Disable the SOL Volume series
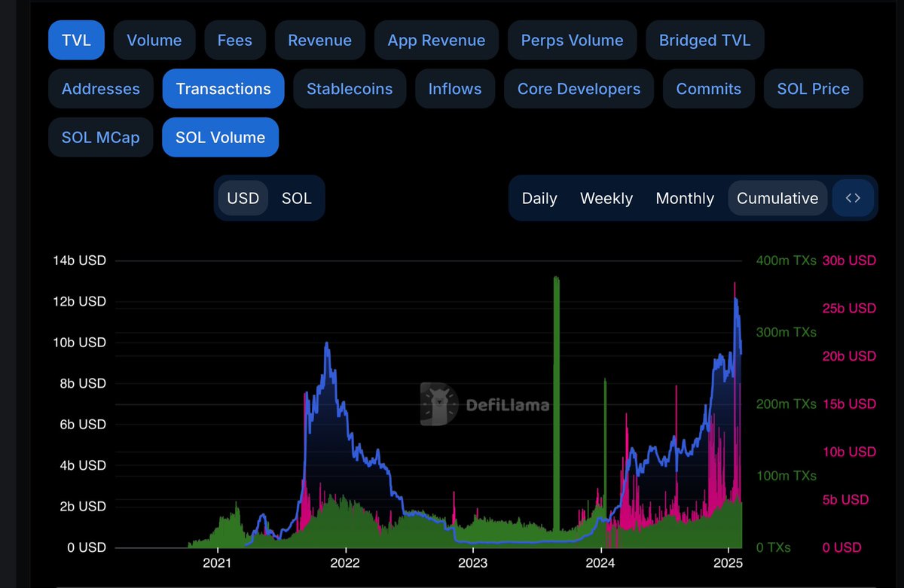Image resolution: width=904 pixels, height=588 pixels. click(x=220, y=137)
